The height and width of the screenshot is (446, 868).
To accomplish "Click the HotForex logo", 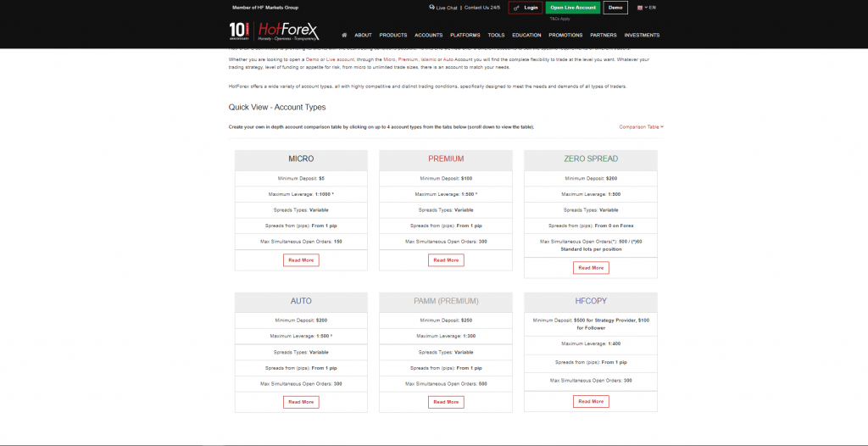I will point(288,32).
